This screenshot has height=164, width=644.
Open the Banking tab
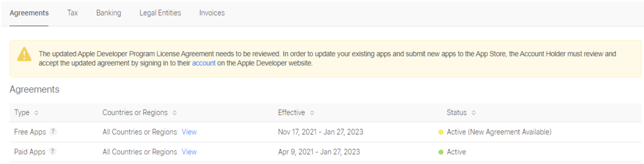(x=109, y=13)
